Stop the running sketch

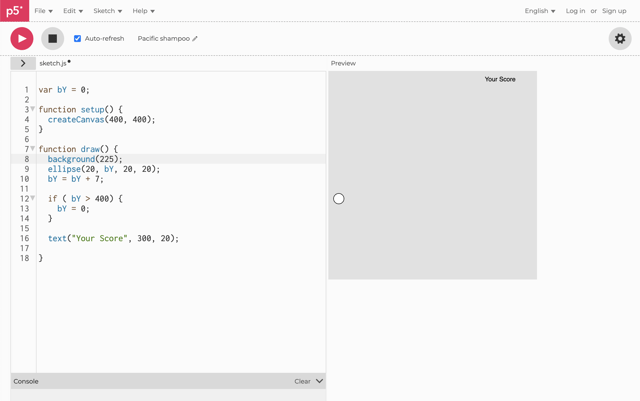coord(52,39)
